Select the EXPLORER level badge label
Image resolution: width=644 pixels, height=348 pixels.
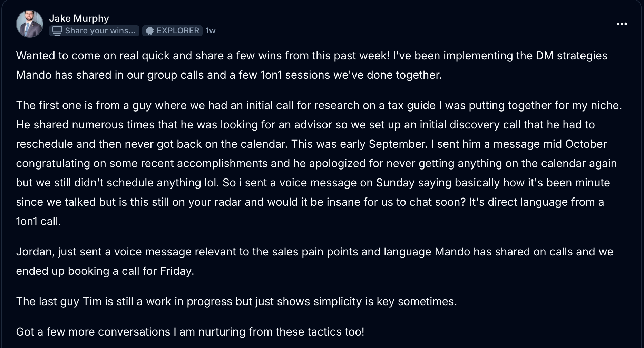coord(178,31)
